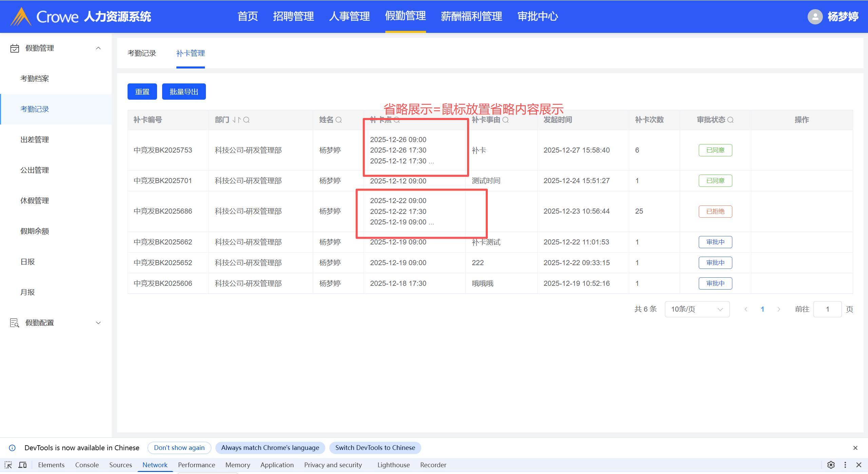Screen dimensions: 868x474
Task: Click the search icon beside 部门 column header
Action: click(247, 120)
